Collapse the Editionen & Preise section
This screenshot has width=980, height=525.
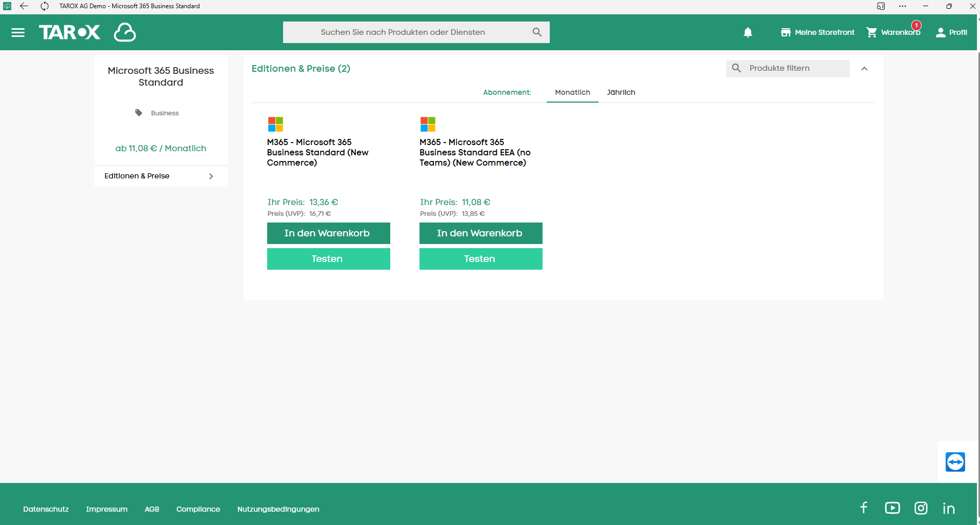[864, 69]
